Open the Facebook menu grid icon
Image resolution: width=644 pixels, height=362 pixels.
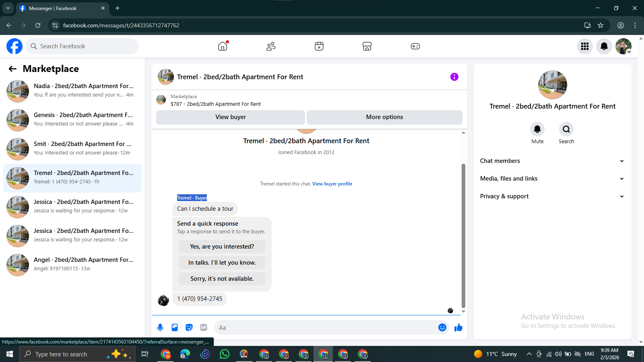[585, 46]
